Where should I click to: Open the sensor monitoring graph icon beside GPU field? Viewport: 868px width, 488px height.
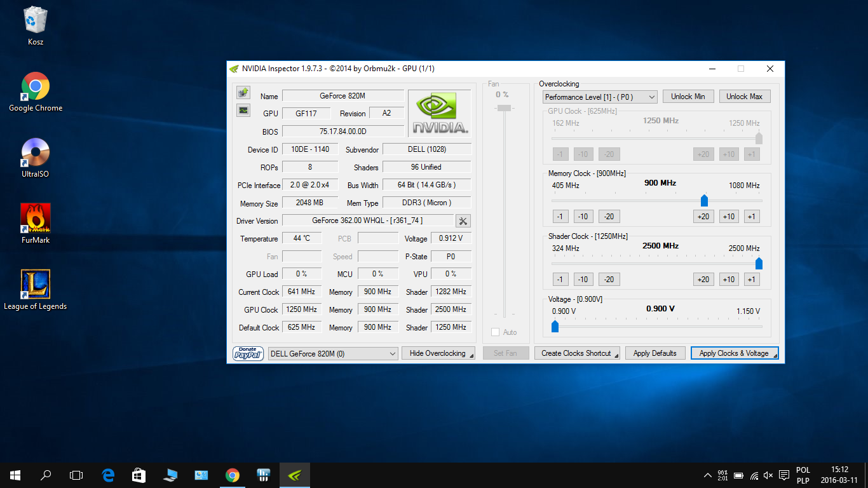click(243, 111)
